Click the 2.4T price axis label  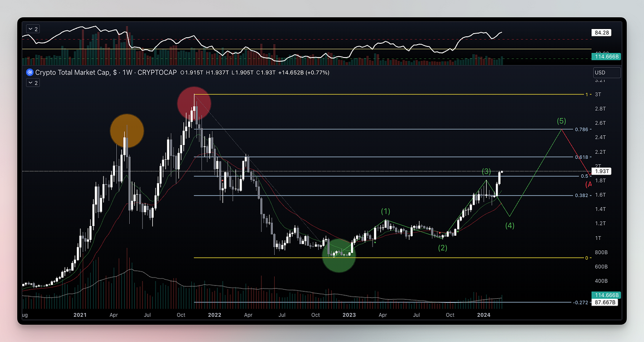pos(600,137)
